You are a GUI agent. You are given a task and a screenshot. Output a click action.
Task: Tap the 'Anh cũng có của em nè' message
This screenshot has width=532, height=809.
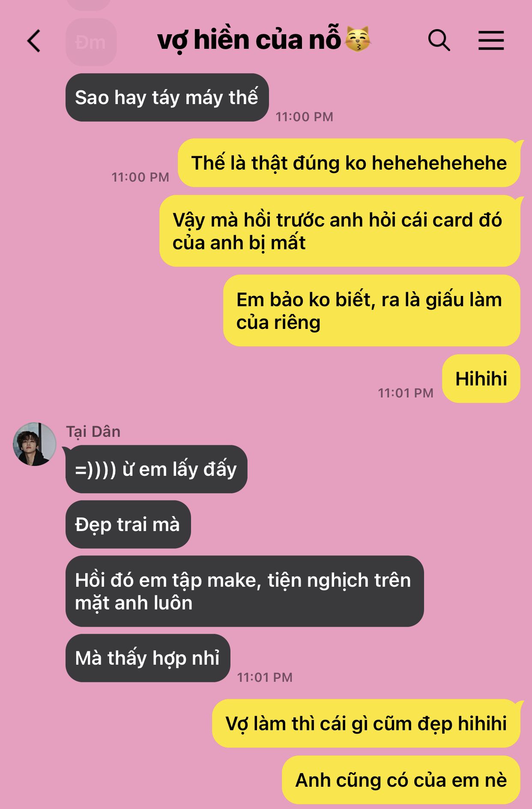401,780
